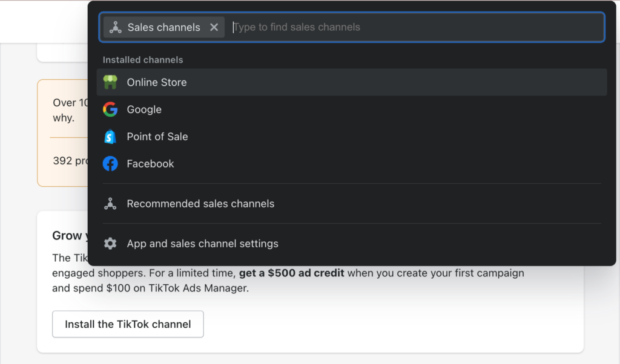
Task: Open the Facebook channel entry
Action: (150, 164)
